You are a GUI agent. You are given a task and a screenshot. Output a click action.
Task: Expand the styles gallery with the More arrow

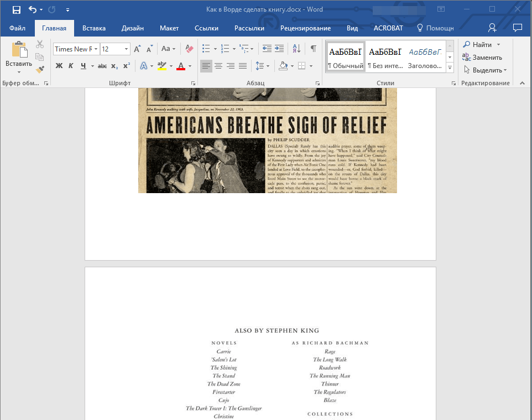pyautogui.click(x=450, y=68)
